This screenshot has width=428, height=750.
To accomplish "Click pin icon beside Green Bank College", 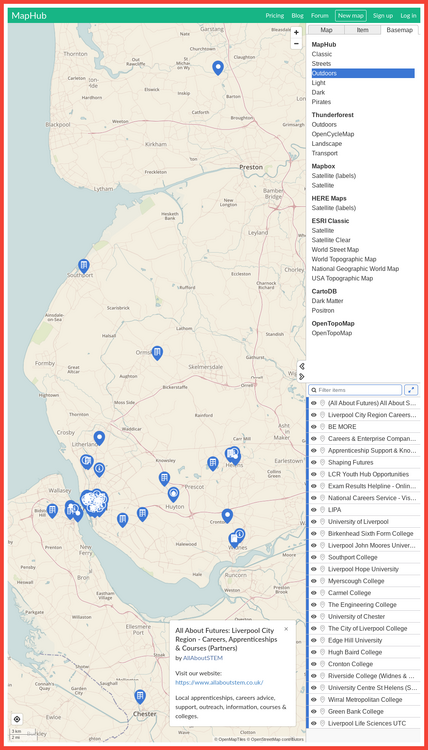I will tap(322, 712).
